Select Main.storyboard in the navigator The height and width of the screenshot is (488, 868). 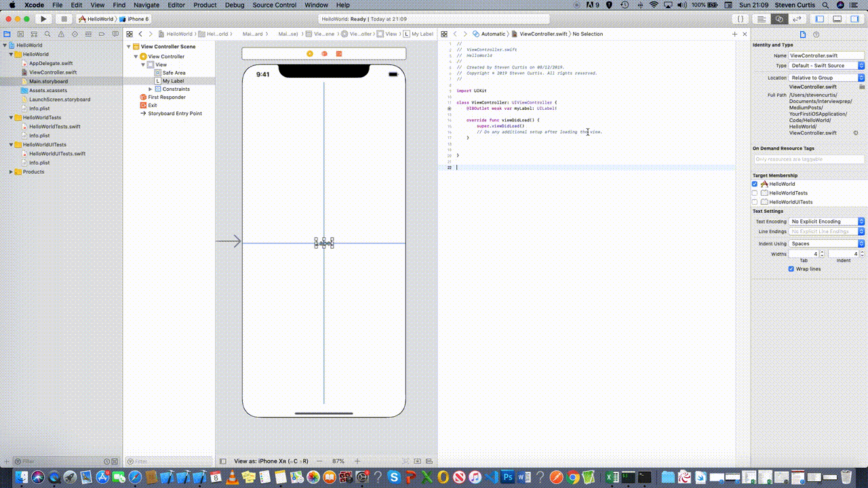coord(48,81)
